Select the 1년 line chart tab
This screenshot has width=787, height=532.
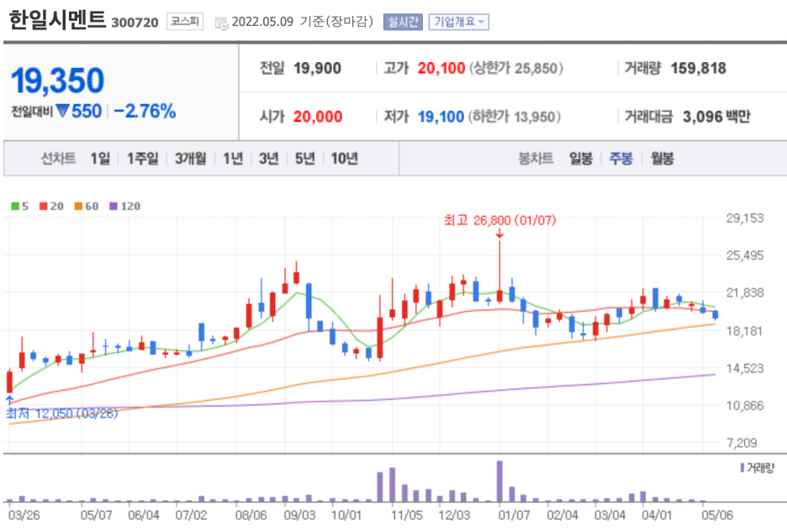[233, 159]
